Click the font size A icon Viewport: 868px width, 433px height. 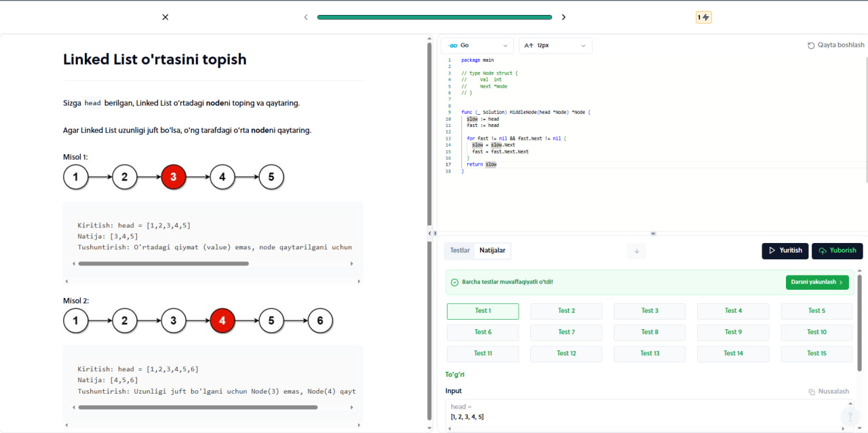coord(529,45)
